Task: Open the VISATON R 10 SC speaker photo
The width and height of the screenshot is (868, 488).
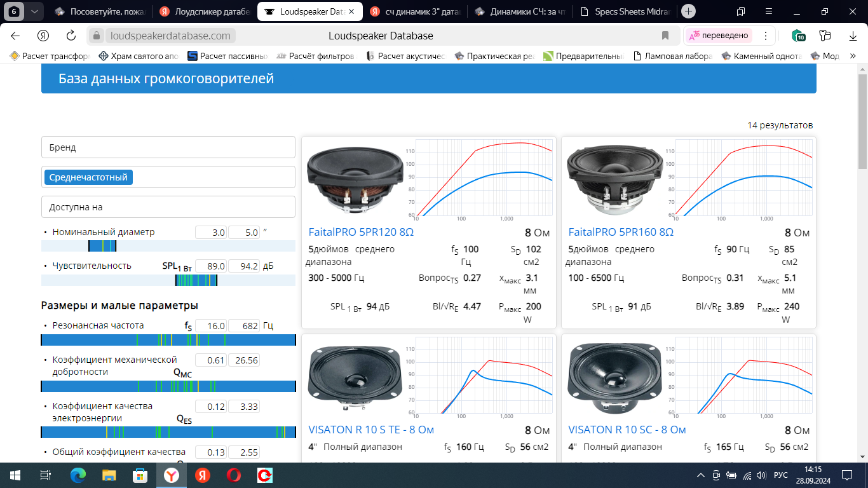Action: click(x=614, y=378)
